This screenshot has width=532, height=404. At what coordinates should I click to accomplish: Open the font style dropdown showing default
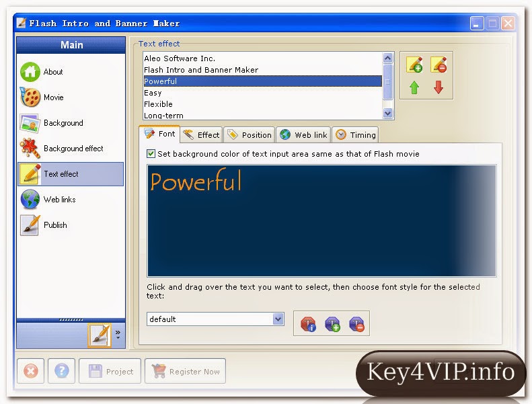(215, 319)
